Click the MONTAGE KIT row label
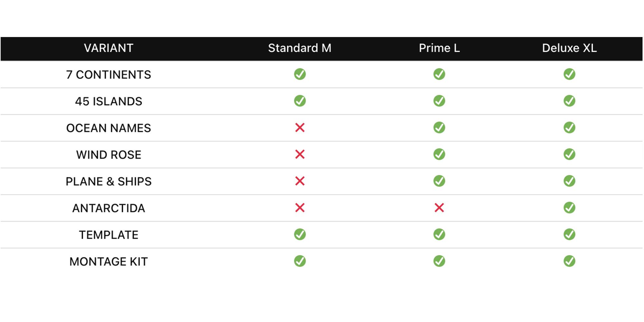This screenshot has height=322, width=644. [109, 261]
